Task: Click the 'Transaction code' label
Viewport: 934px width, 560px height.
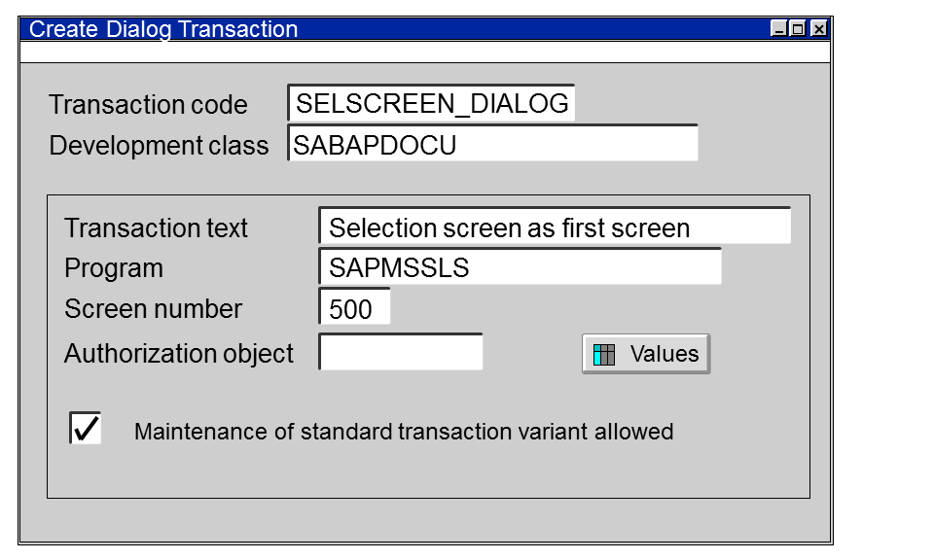Action: coord(148,105)
